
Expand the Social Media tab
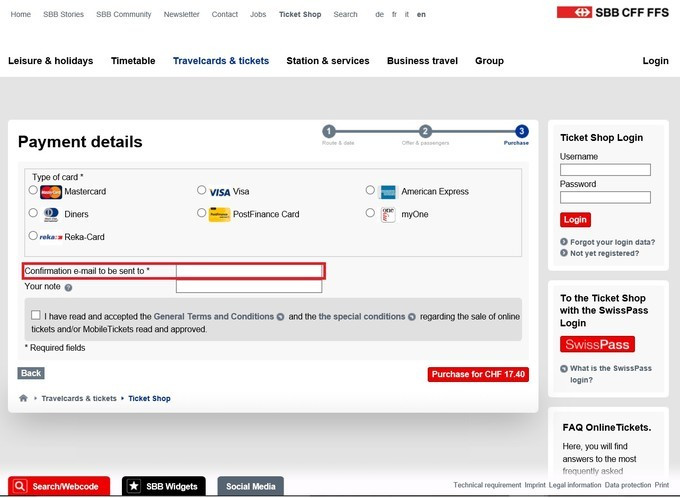click(250, 486)
